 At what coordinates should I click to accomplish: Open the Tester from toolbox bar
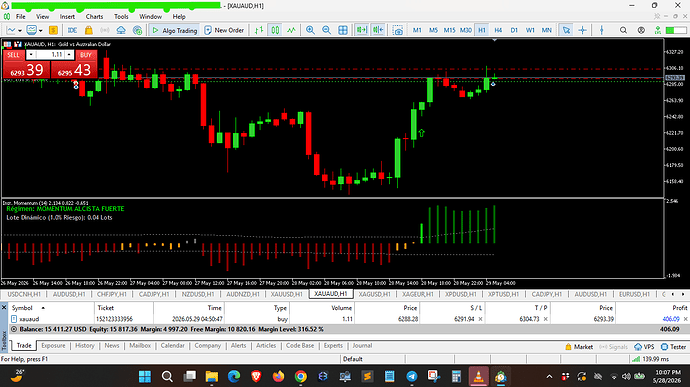pos(674,347)
